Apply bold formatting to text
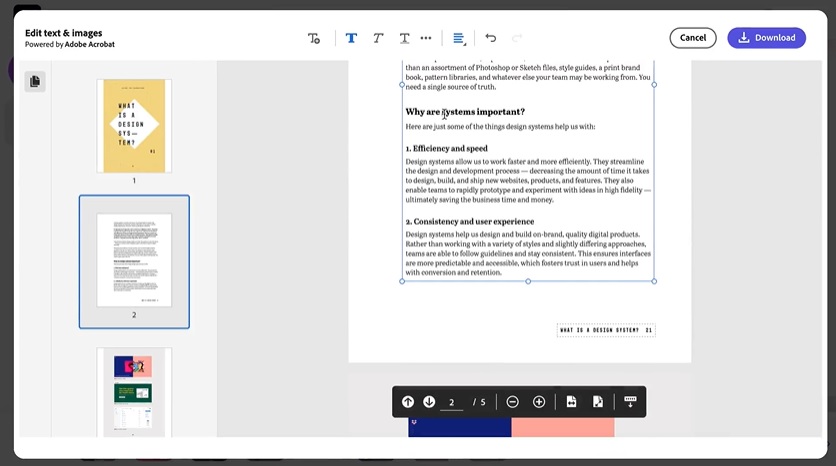This screenshot has height=466, width=836. [351, 38]
